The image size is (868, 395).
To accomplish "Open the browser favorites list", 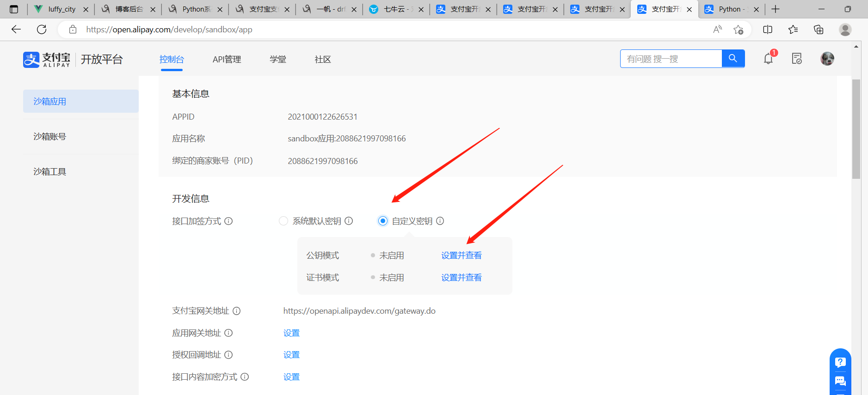I will point(793,30).
